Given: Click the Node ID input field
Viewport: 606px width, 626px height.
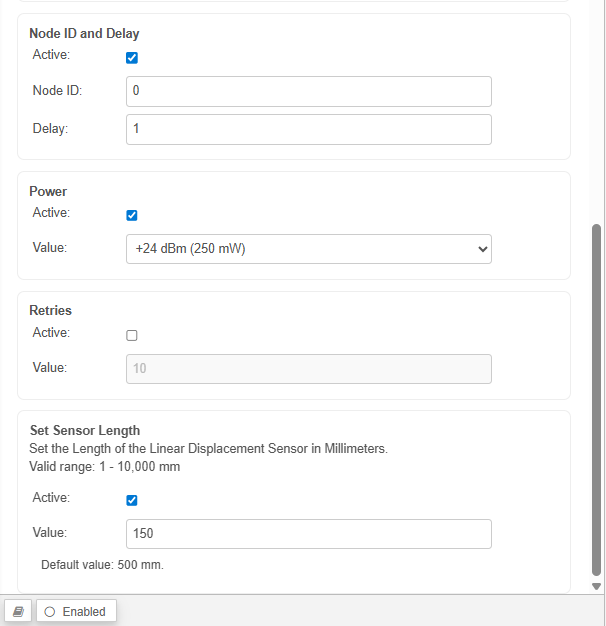Looking at the screenshot, I should tap(308, 91).
